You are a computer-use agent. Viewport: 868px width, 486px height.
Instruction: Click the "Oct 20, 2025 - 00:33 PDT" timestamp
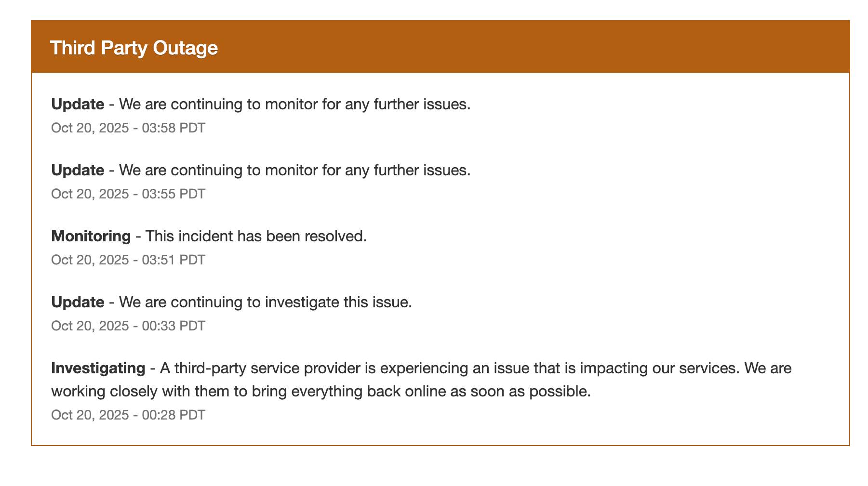(x=128, y=326)
